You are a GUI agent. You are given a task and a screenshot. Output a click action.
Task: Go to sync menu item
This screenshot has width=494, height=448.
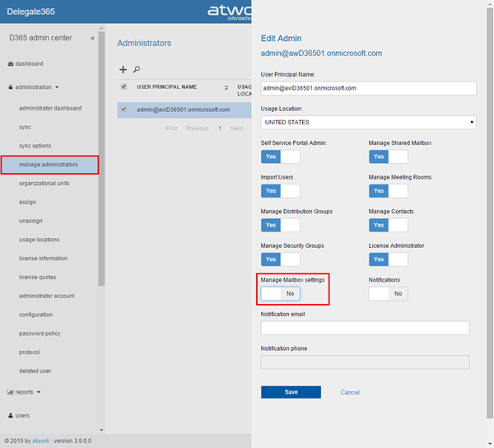click(26, 128)
